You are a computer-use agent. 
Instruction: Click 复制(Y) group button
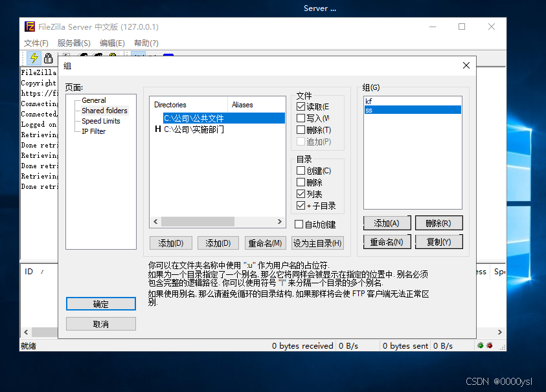click(x=438, y=242)
